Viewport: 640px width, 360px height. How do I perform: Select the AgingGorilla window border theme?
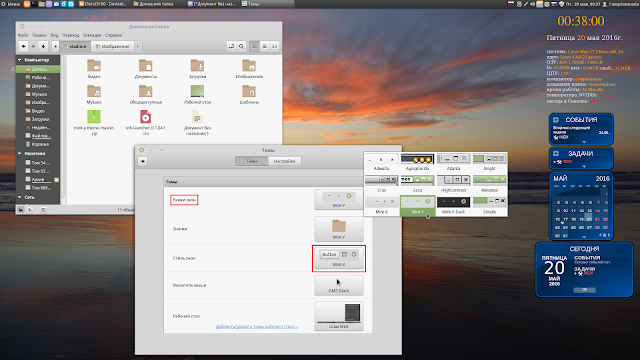pyautogui.click(x=417, y=162)
